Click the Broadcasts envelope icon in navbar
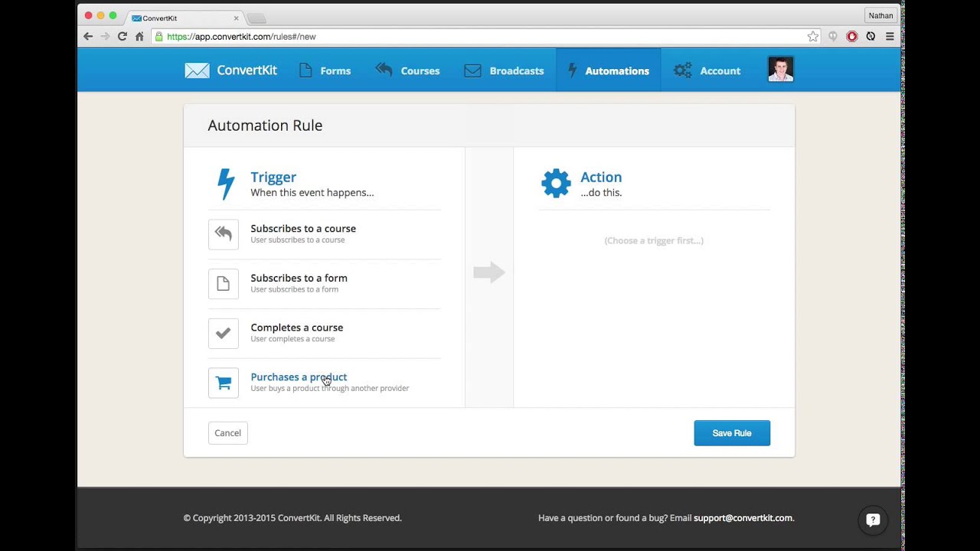This screenshot has width=980, height=551. 472,70
